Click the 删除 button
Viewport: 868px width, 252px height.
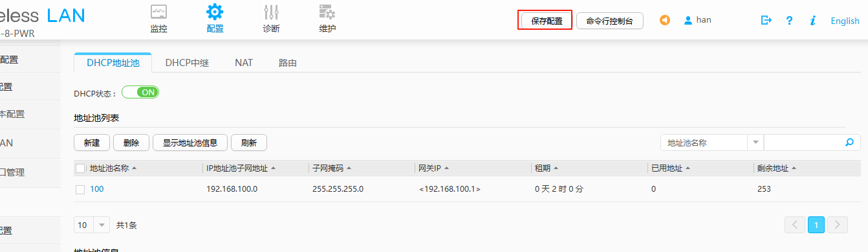tap(131, 143)
